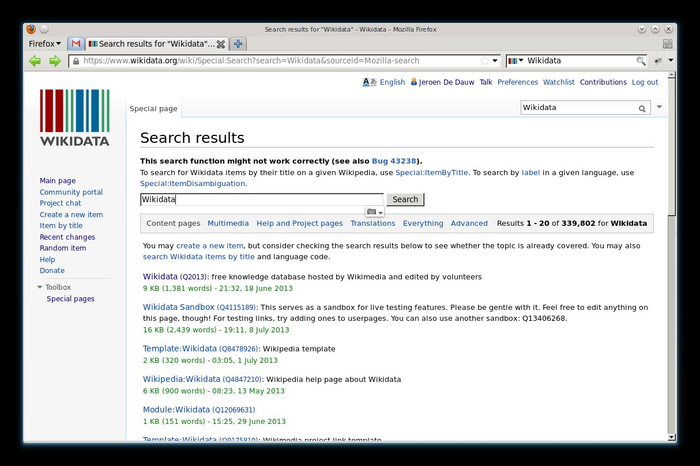Open Special:ItemByTitle link
The width and height of the screenshot is (700, 466).
(432, 173)
